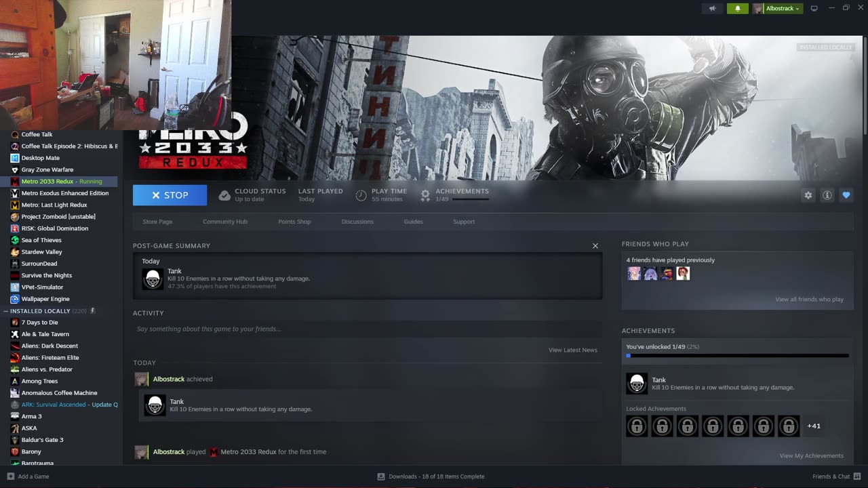The image size is (868, 488).
Task: Open the Discussions tab
Action: tap(357, 222)
